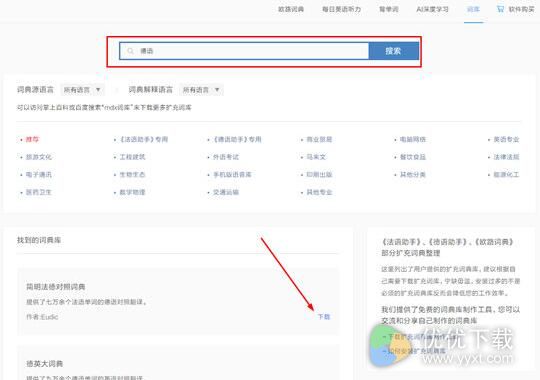
Task: Open the 交通运输 category
Action: pos(226,192)
